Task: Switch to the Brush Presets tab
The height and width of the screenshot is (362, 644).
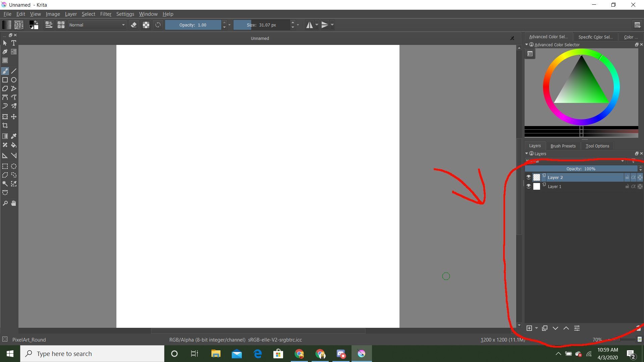Action: [563, 145]
